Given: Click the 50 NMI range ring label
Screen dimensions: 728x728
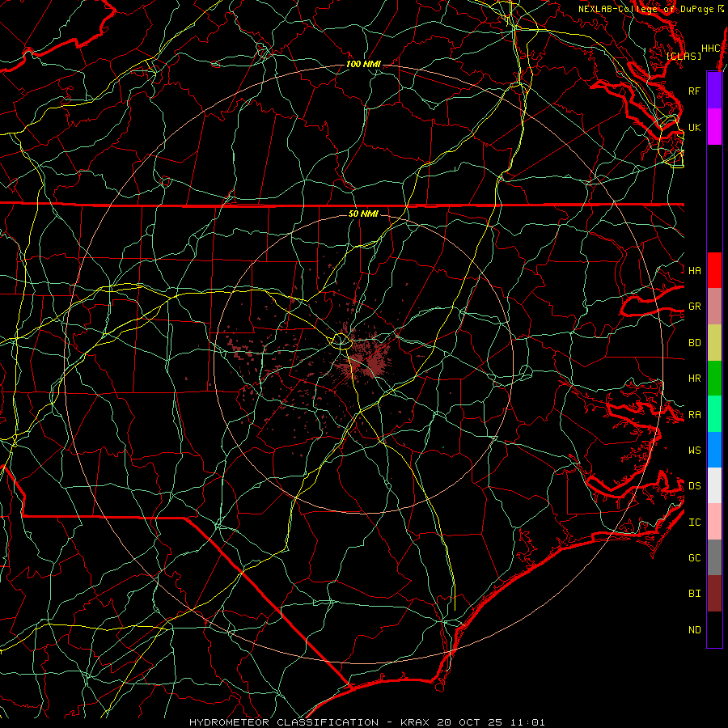Looking at the screenshot, I should coord(363,214).
